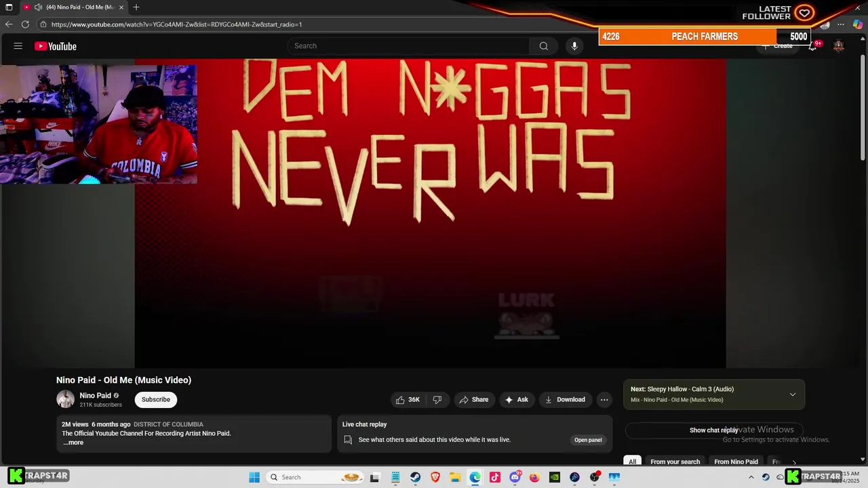This screenshot has height=488, width=868.
Task: Open the live chat replay panel
Action: (x=588, y=440)
